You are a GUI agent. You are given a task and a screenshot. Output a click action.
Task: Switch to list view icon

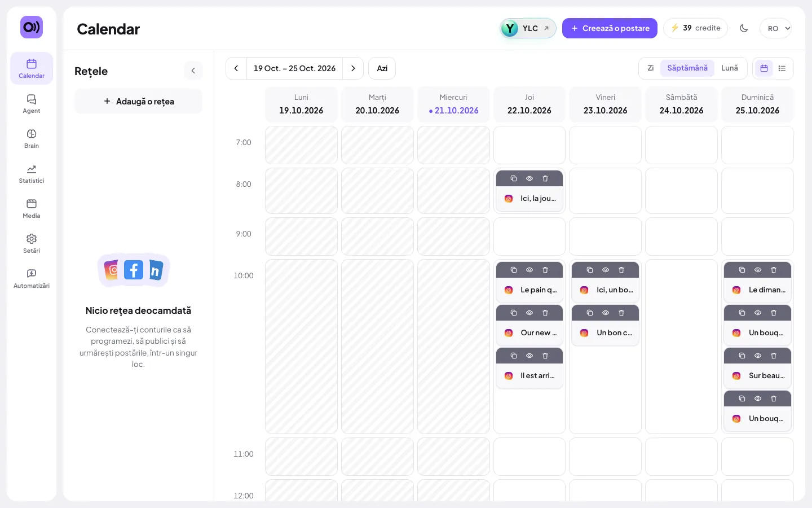tap(782, 68)
